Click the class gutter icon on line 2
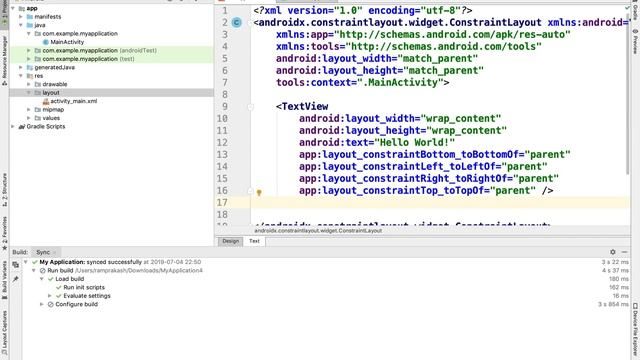Viewport: 640px width, 360px height. click(236, 22)
